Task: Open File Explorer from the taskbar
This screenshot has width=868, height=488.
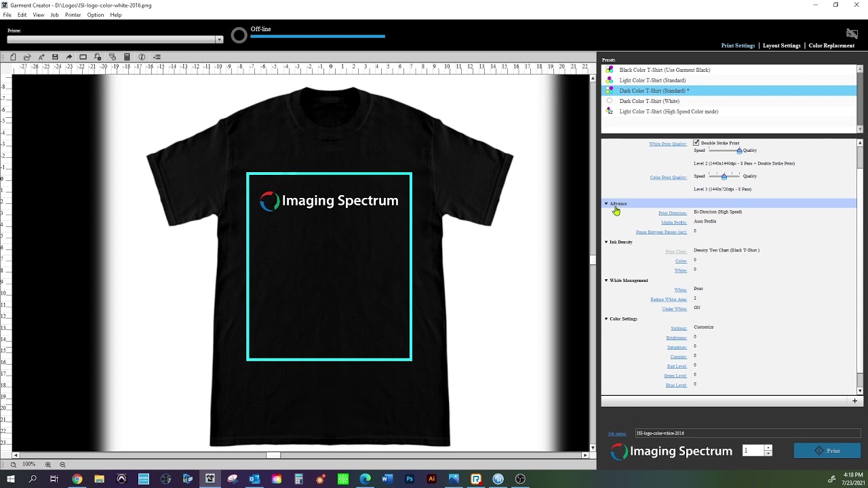Action: click(x=99, y=479)
